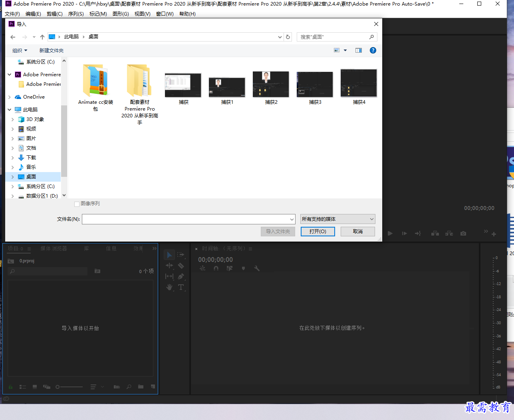The width and height of the screenshot is (514, 420).
Task: Open the Info (信息) tab
Action: tap(111, 248)
